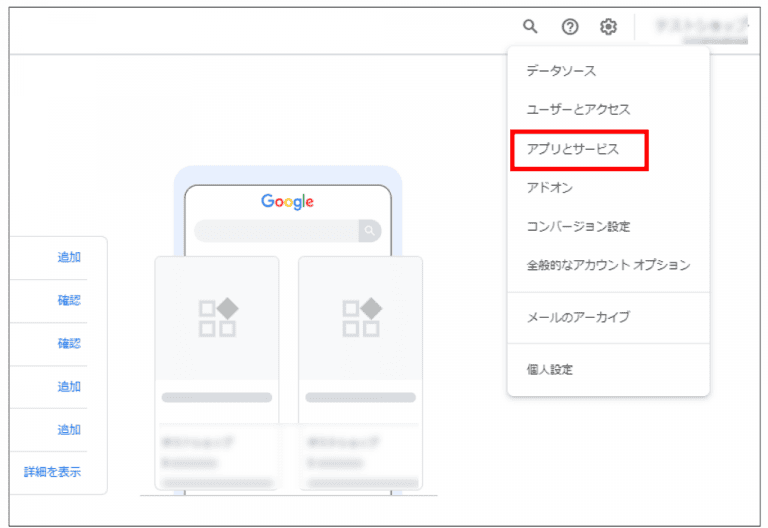
Task: Click the left product card placeholder icon
Action: coord(217,317)
